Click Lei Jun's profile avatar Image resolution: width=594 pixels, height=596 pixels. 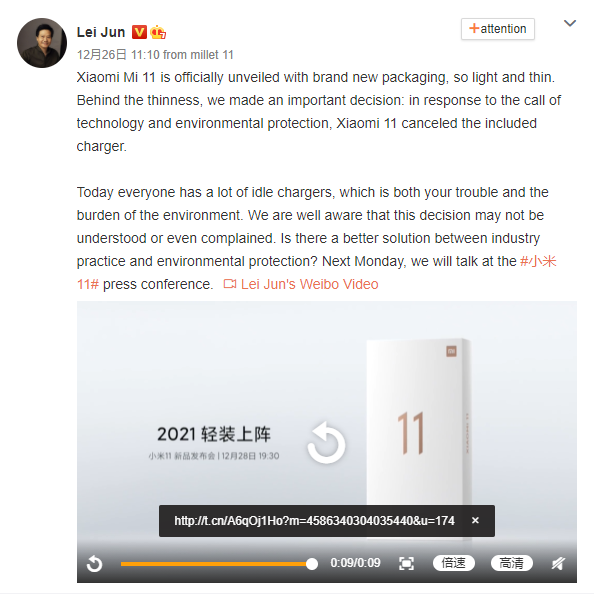[x=42, y=43]
